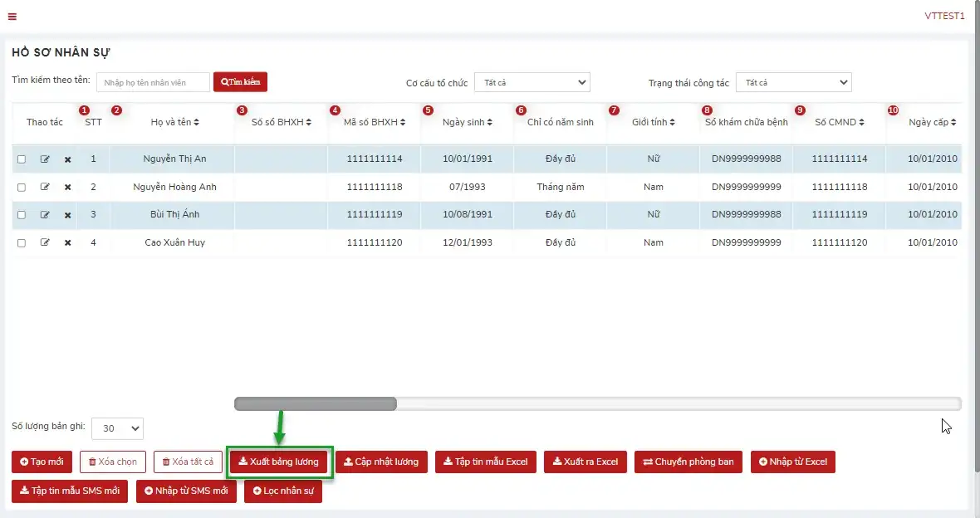Viewport: 980px width, 518px height.
Task: Edit the Nguyễn Thị An record
Action: tap(45, 159)
